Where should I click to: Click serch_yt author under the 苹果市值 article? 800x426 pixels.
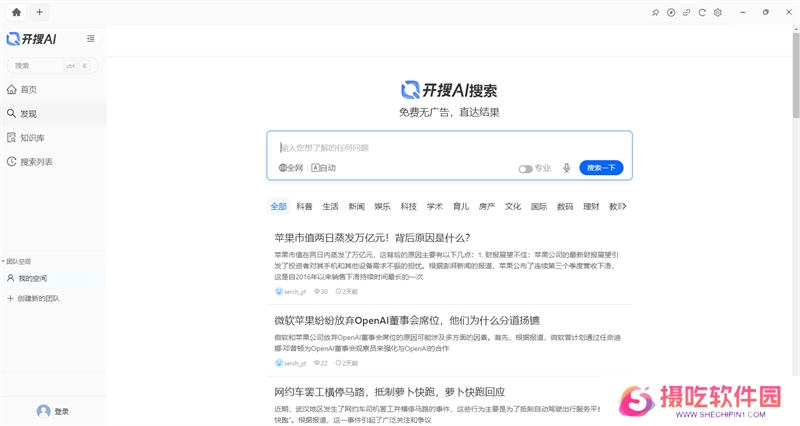[290, 291]
